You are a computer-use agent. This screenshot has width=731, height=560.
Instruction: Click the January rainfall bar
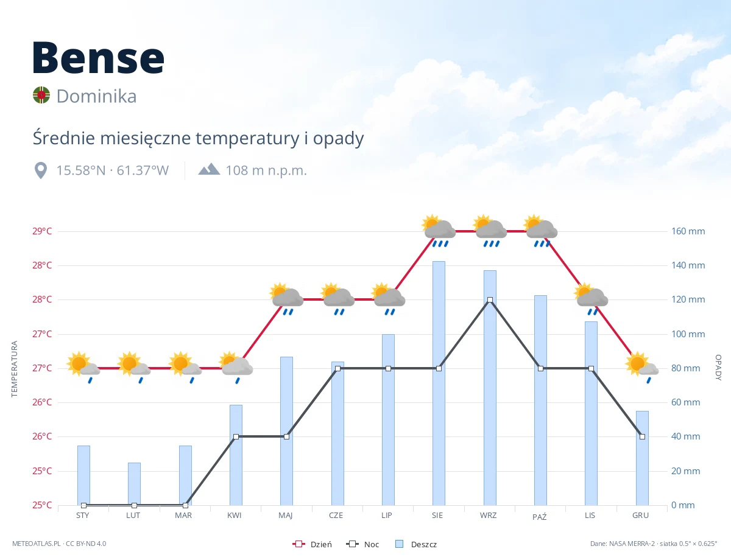[x=83, y=475]
